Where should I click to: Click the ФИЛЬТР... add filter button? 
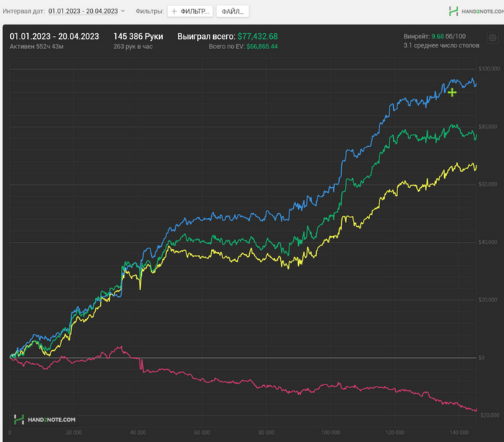click(x=190, y=12)
